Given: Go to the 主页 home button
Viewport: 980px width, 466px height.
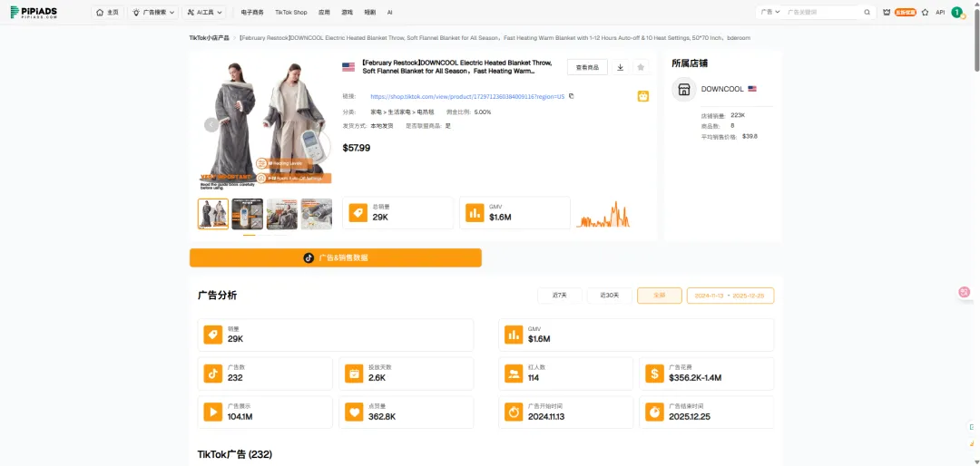Looking at the screenshot, I should click(107, 12).
